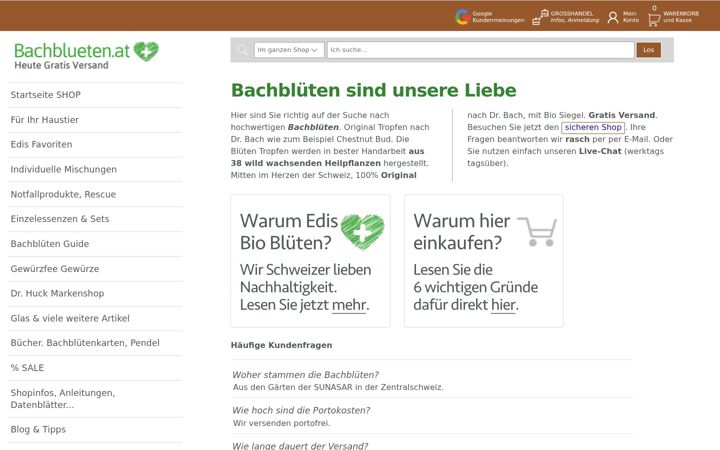Click the Mein Konto text link

pos(630,17)
